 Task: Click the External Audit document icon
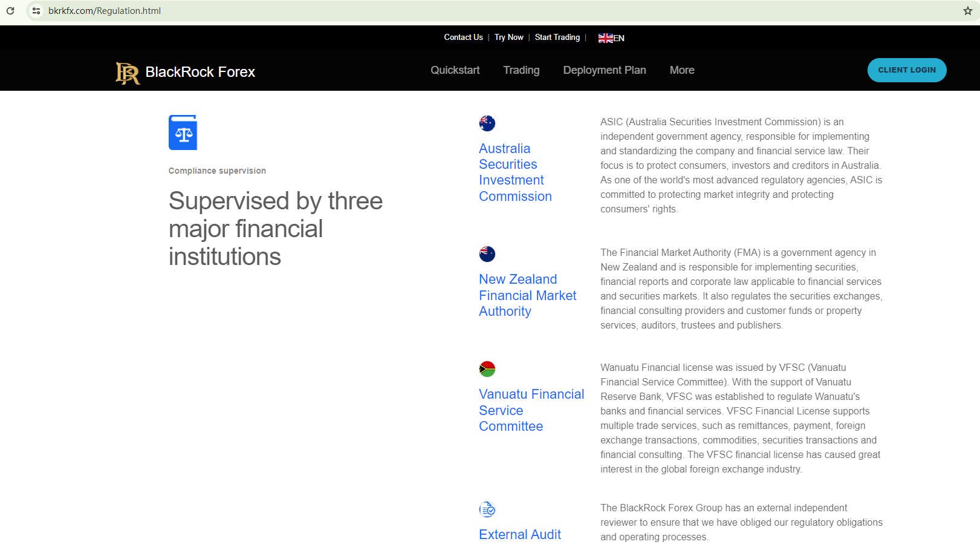point(487,509)
